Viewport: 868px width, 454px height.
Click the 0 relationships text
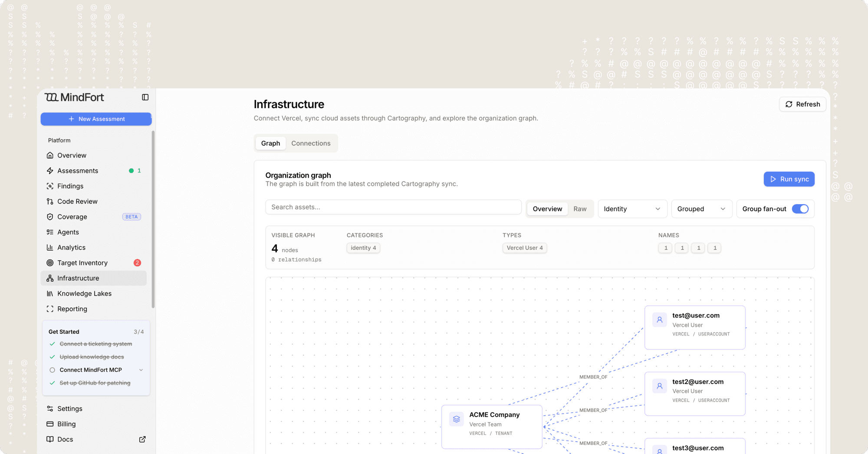click(x=296, y=260)
